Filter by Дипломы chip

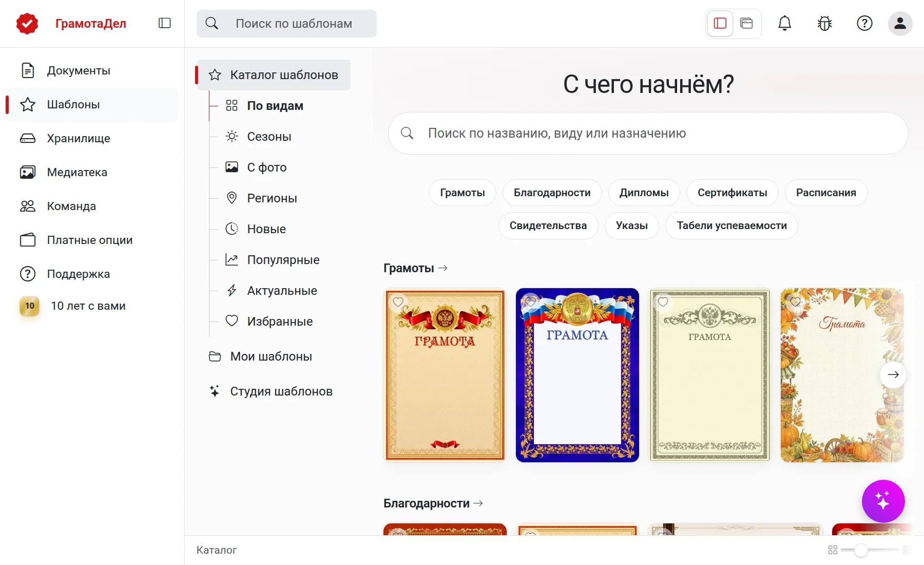[644, 193]
